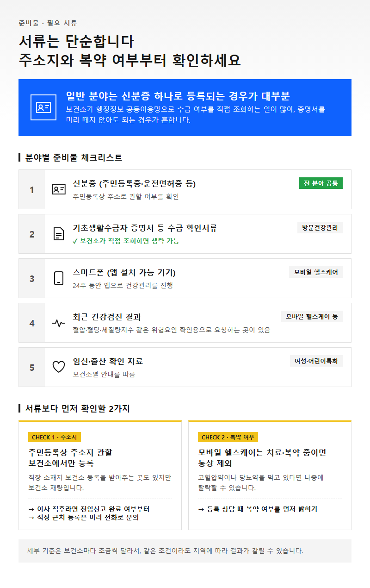Click the green checkmark by 보건소가 직접 조회하면
The height and width of the screenshot is (588, 370).
coord(75,241)
